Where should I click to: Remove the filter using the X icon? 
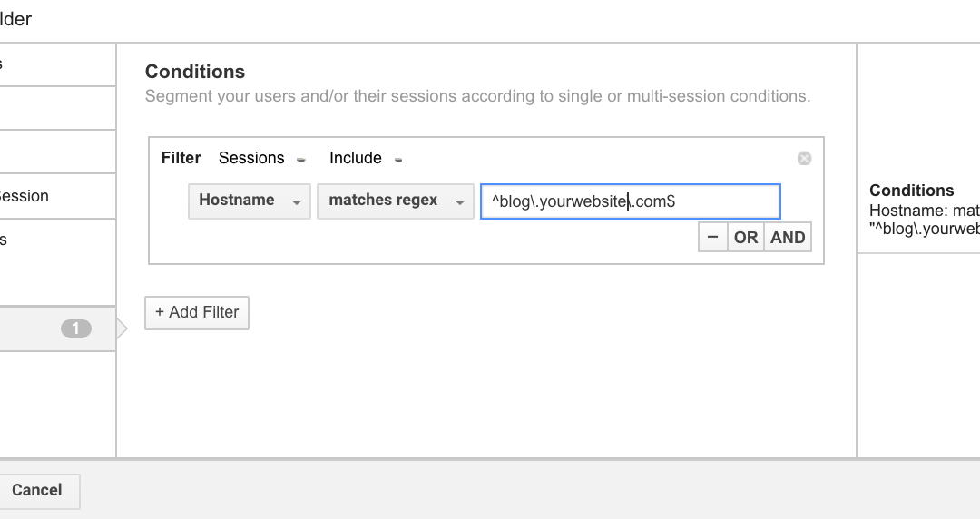pyautogui.click(x=804, y=159)
